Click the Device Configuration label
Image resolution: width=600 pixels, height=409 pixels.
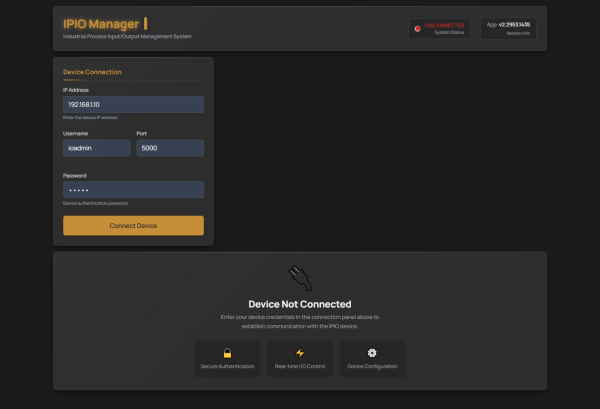372,366
